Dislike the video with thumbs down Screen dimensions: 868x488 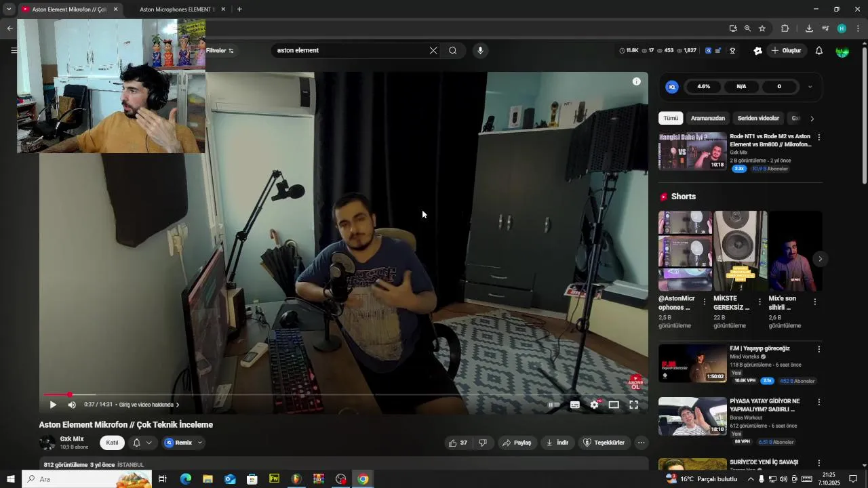483,443
